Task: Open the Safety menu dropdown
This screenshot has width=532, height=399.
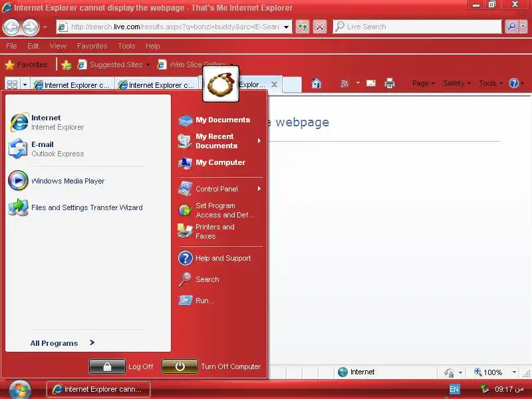Action: [457, 83]
